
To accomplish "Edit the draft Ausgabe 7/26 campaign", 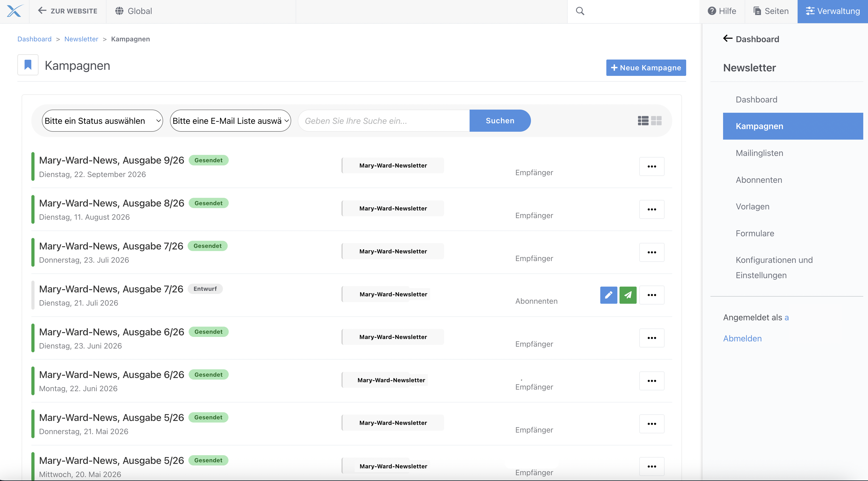I will click(x=608, y=295).
